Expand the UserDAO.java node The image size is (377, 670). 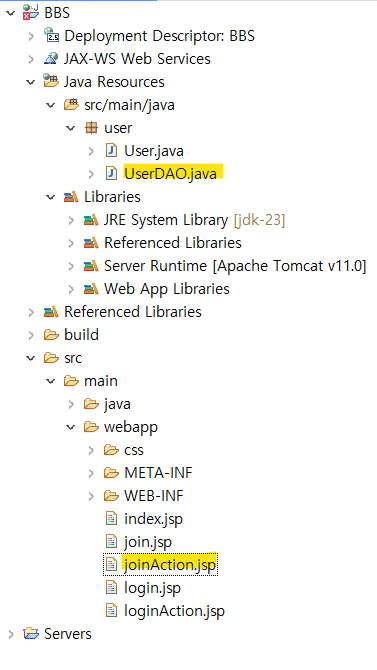(91, 173)
